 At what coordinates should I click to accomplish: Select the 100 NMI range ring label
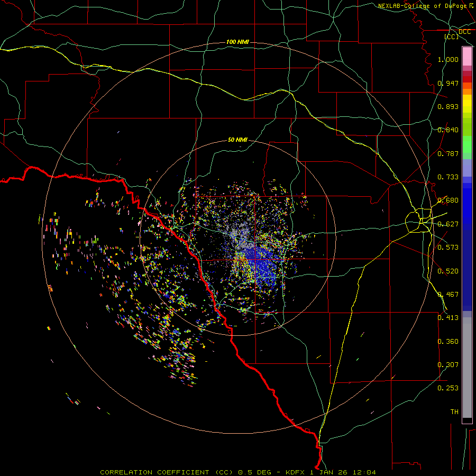pos(237,42)
